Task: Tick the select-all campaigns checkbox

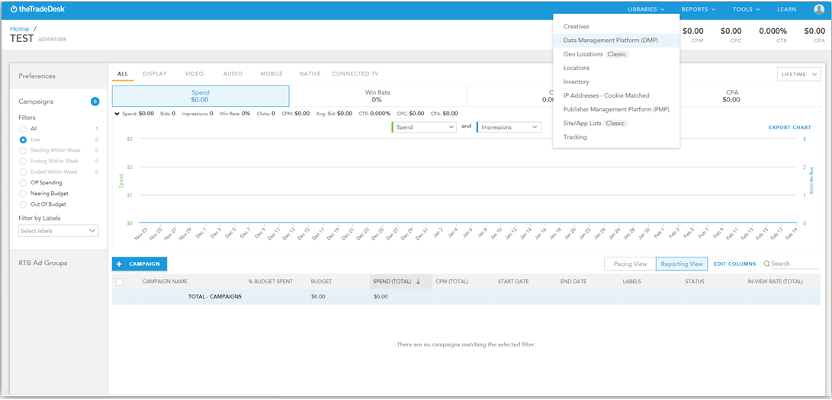Action: [x=119, y=282]
